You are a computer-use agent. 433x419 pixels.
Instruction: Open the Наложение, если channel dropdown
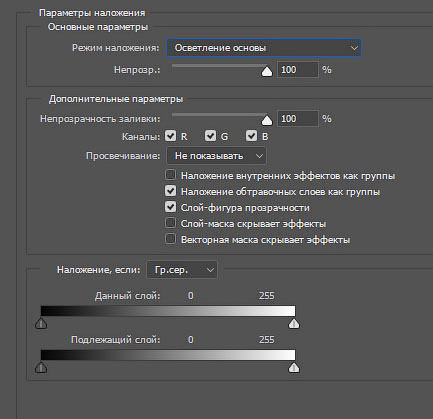[182, 270]
